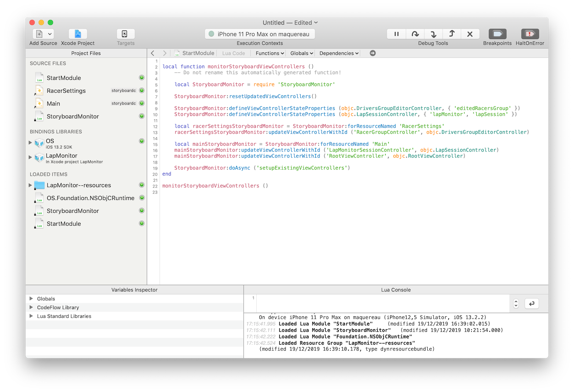Click green status dot for LapMonitor--resources
Viewport: 574px width, 392px height.
(x=142, y=185)
